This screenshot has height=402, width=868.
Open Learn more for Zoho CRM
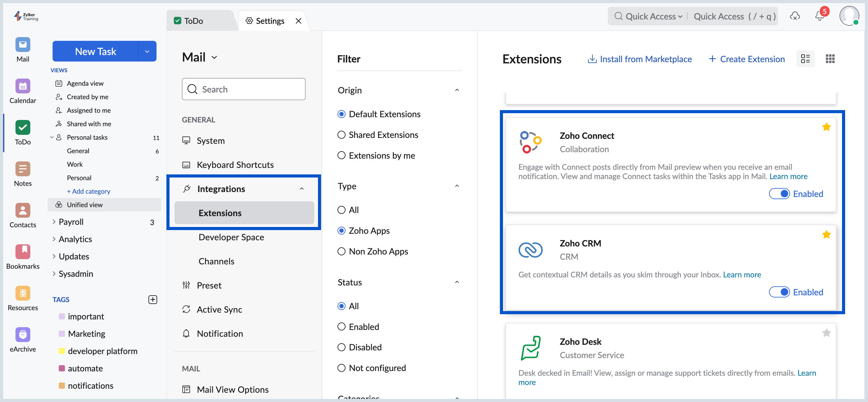pos(742,275)
